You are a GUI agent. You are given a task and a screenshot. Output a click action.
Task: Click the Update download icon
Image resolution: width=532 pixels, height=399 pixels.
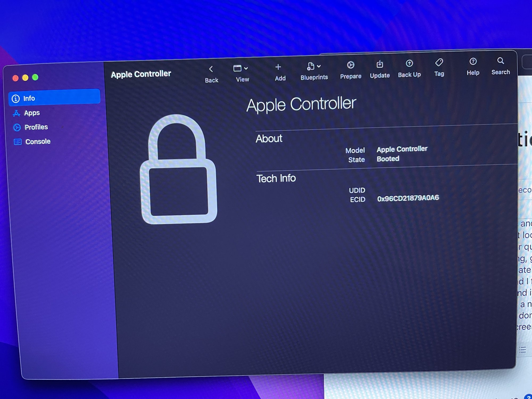click(x=380, y=64)
